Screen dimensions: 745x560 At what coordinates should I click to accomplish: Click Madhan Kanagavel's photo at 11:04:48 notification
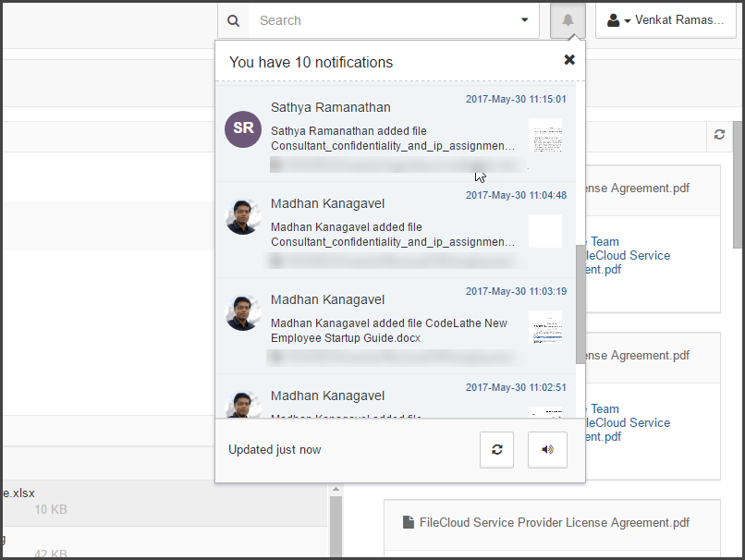coord(243,216)
